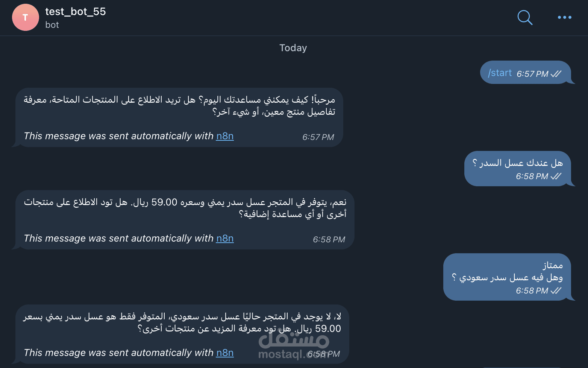The height and width of the screenshot is (368, 588).
Task: Open the three-dots more options menu
Action: 564,17
